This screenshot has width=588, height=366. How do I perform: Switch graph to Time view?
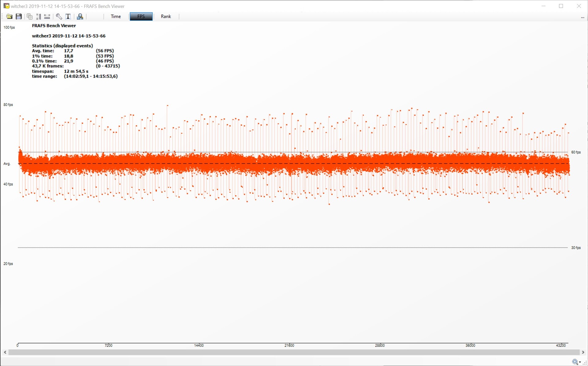tap(115, 17)
